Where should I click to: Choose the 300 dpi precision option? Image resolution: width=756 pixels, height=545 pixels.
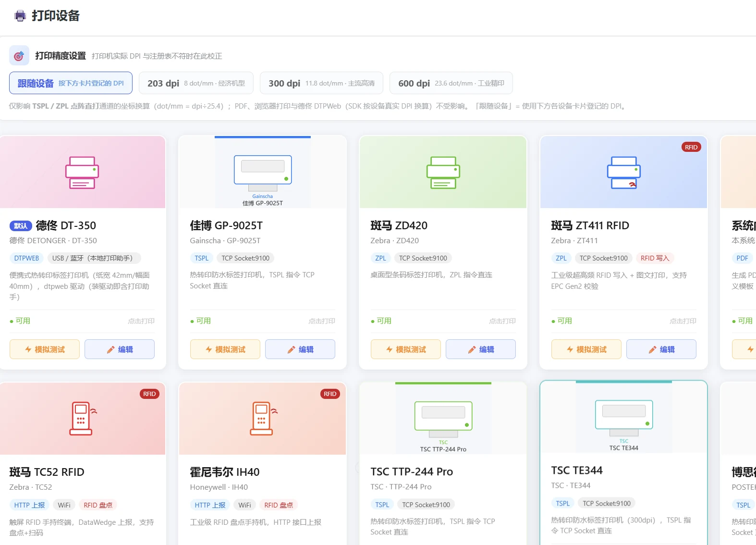click(x=321, y=83)
